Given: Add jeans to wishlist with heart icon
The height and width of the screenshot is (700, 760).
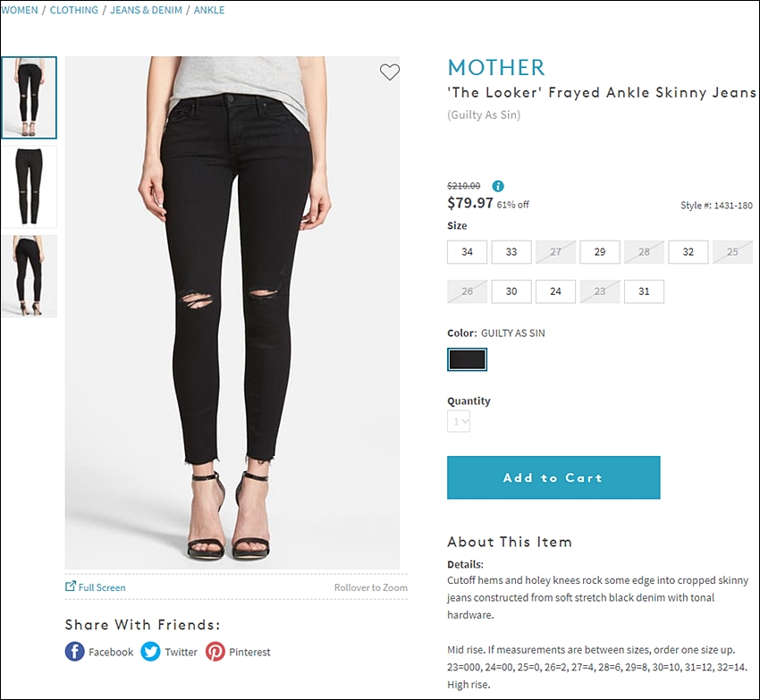Looking at the screenshot, I should pos(389,72).
